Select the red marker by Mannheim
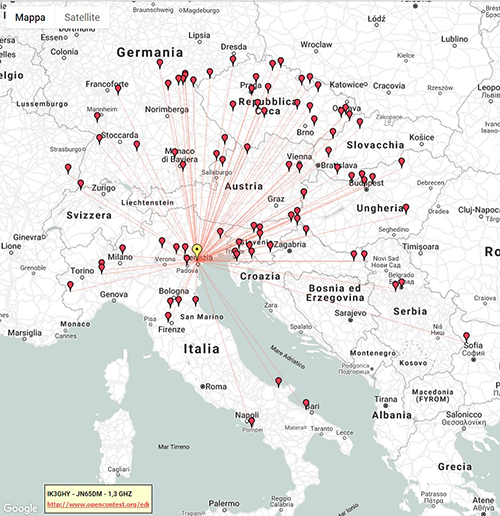The image size is (500, 516). (x=97, y=117)
